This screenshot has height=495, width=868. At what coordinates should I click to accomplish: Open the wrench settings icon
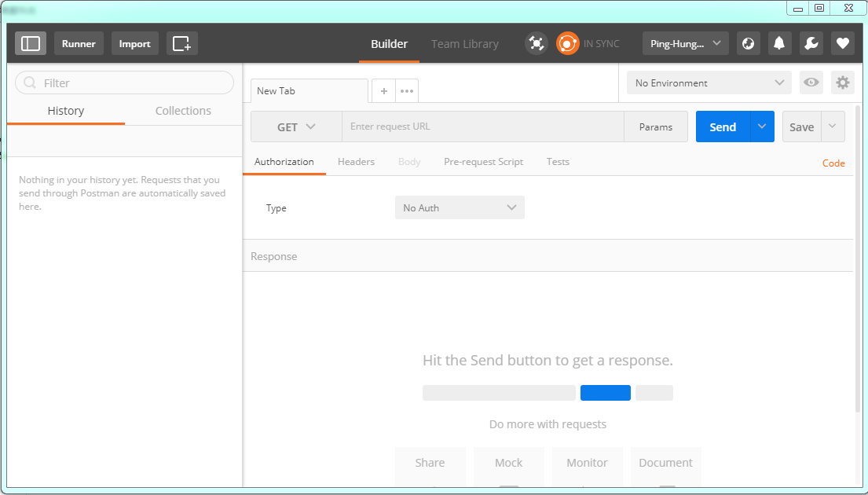(811, 43)
